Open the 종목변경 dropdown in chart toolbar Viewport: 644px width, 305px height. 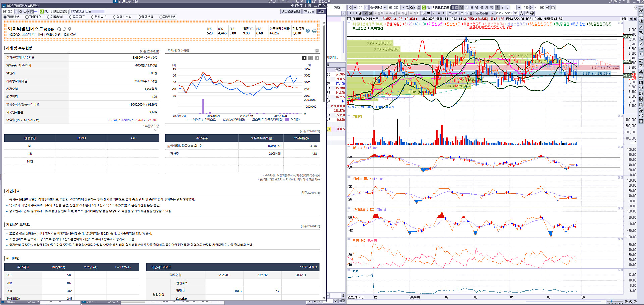385,7
